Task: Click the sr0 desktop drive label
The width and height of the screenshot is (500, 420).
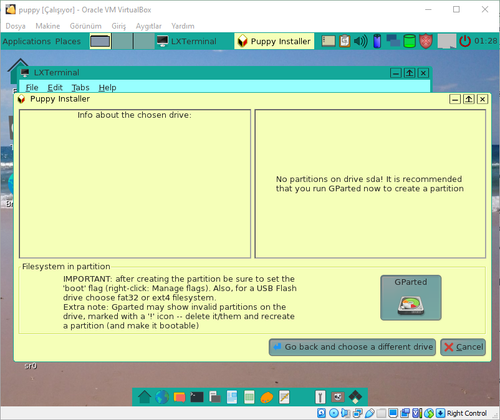Action: click(x=30, y=366)
